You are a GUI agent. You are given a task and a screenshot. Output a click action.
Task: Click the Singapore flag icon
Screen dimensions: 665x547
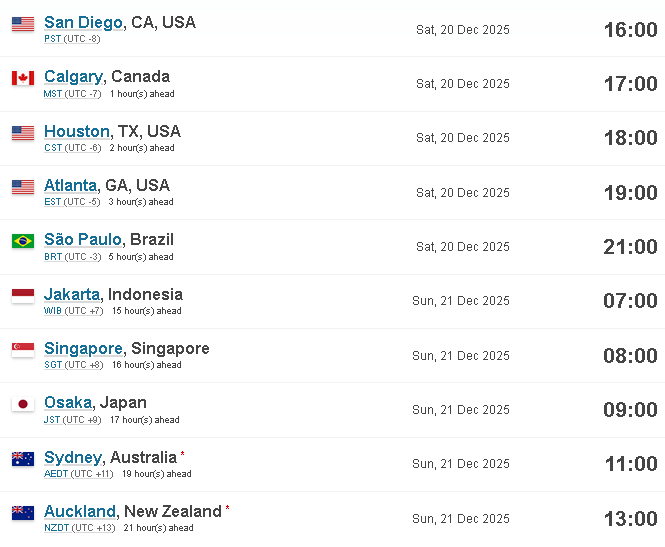[x=23, y=350]
